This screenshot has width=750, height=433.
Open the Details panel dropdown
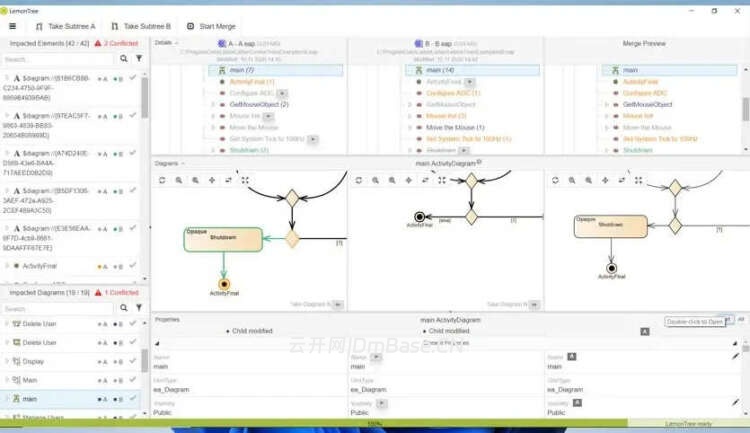[176, 43]
